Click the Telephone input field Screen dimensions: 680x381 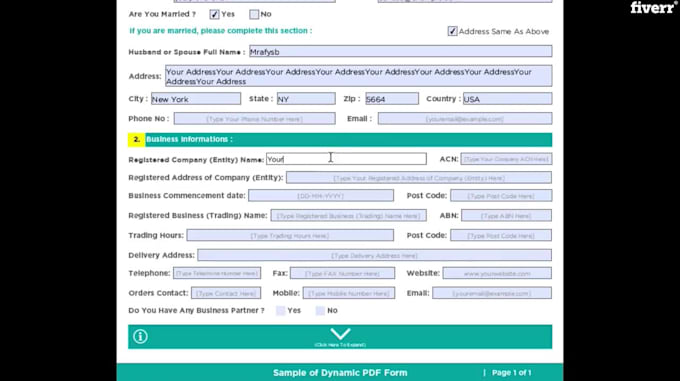click(x=217, y=273)
